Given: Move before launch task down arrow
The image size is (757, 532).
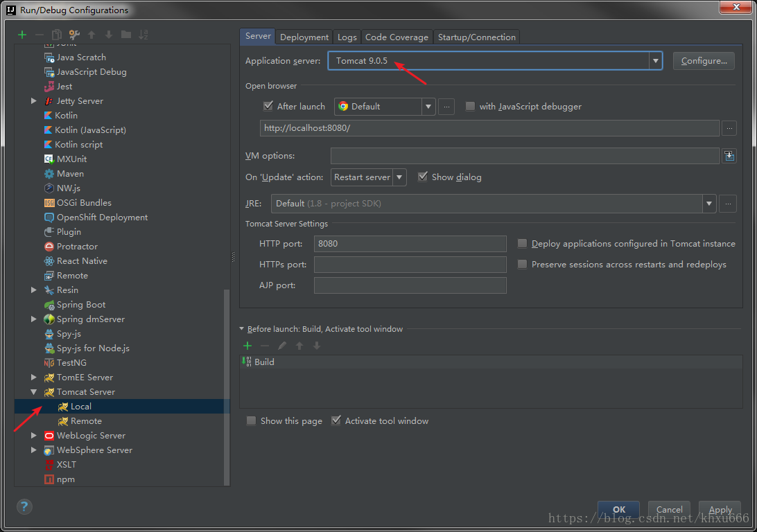Looking at the screenshot, I should pyautogui.click(x=317, y=346).
